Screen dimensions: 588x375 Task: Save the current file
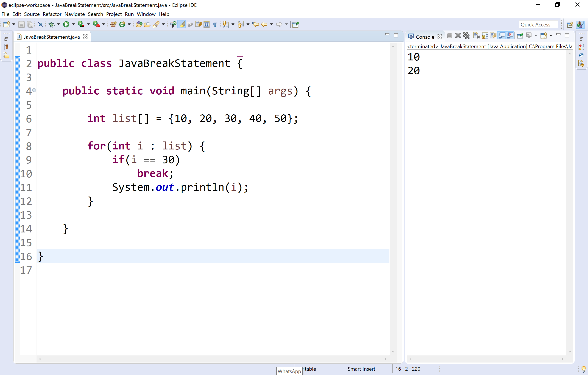[x=21, y=25]
